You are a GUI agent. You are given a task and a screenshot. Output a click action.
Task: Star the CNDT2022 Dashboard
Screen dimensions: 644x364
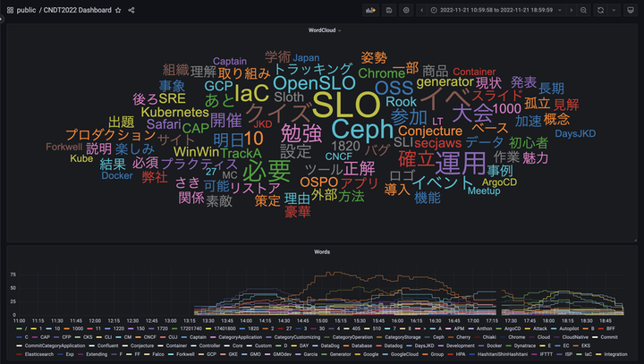[118, 10]
